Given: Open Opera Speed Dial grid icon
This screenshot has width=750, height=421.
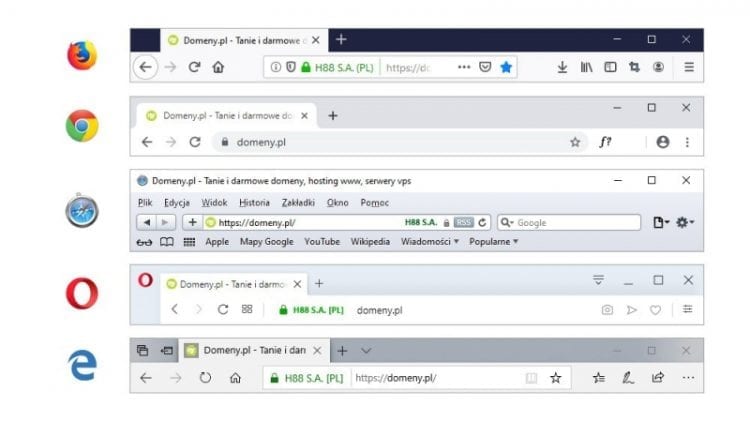Looking at the screenshot, I should pyautogui.click(x=247, y=310).
